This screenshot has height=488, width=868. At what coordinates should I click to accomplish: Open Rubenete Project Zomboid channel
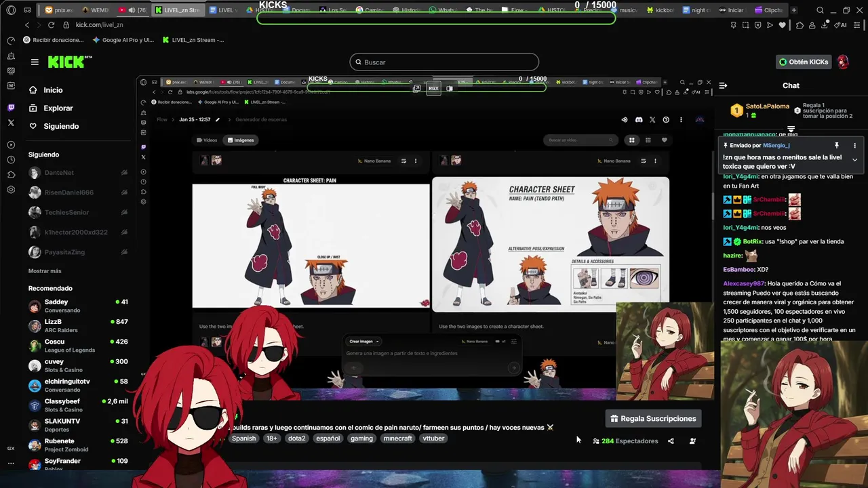click(78, 445)
